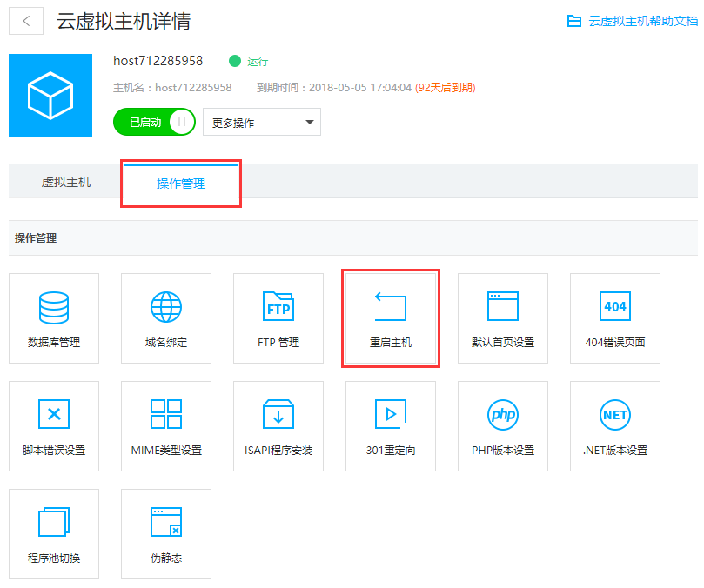Open the MIME类型设置 tile
This screenshot has width=704, height=588.
pyautogui.click(x=166, y=426)
